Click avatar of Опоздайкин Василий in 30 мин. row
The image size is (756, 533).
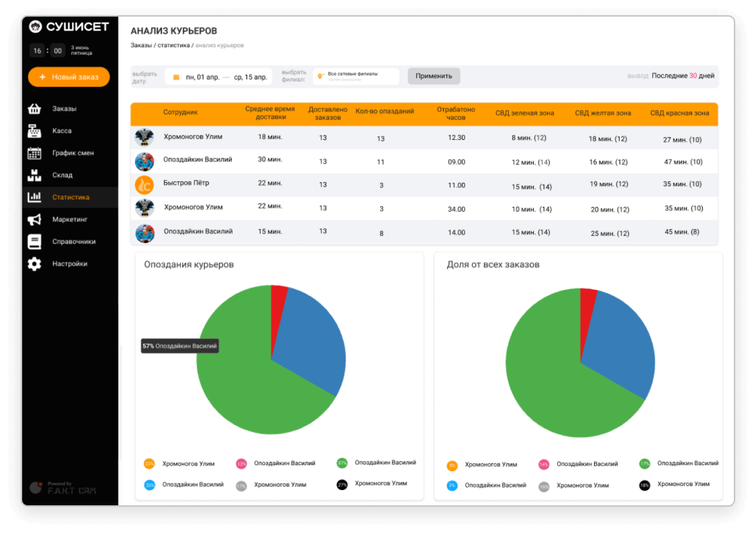pos(144,161)
